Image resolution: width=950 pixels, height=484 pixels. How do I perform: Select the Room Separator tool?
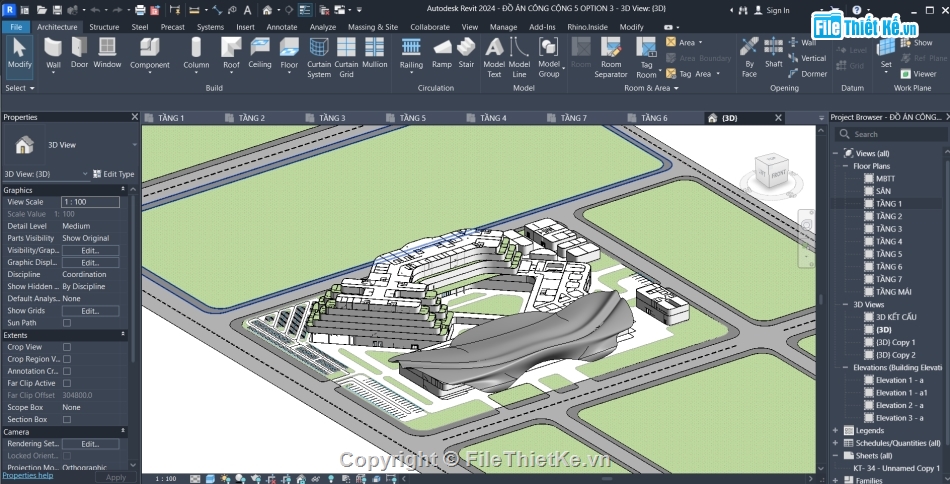point(611,58)
